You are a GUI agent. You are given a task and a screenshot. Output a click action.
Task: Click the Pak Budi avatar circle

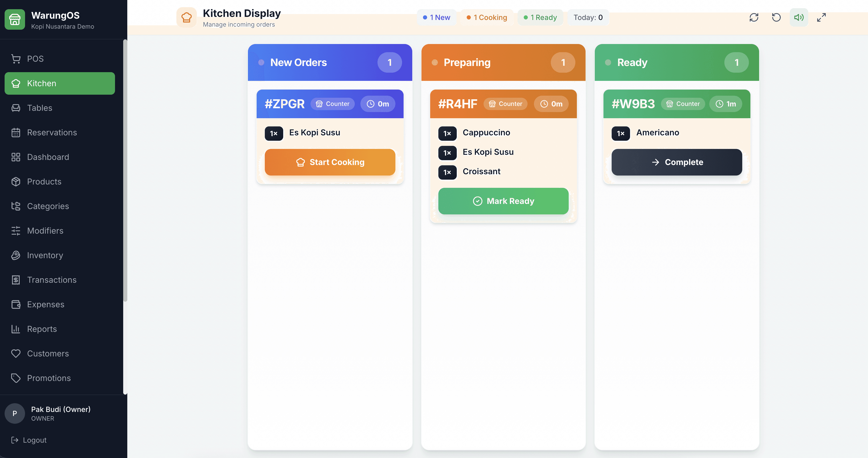[15, 413]
